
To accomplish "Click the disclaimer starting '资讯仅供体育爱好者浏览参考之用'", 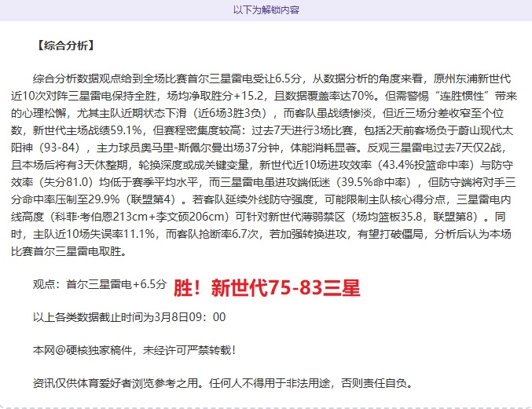I will pos(223,383).
